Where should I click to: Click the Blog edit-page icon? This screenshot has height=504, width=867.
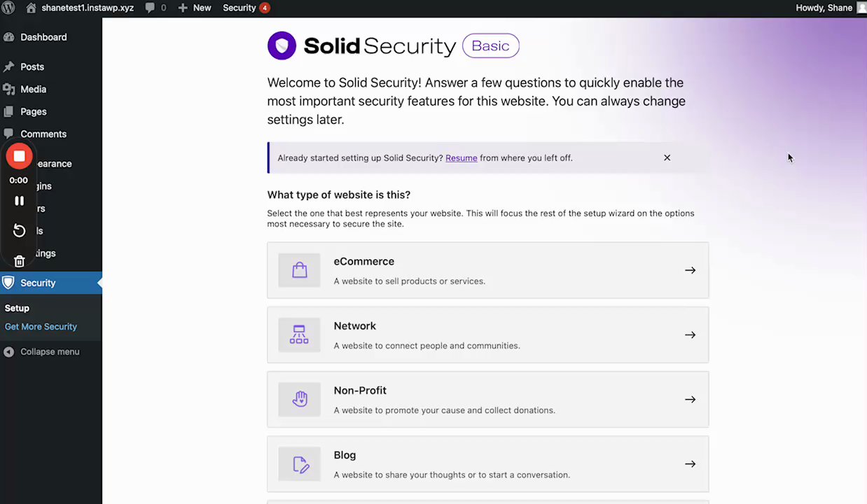[299, 464]
